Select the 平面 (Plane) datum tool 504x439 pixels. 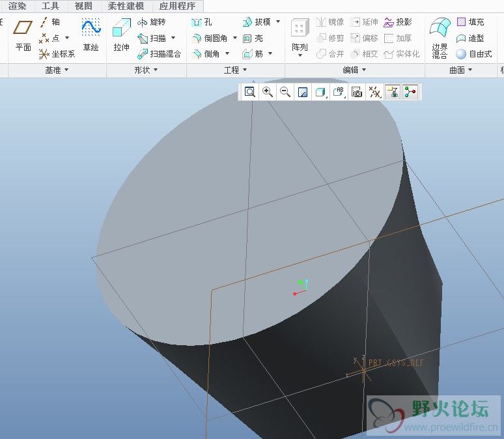pyautogui.click(x=23, y=35)
